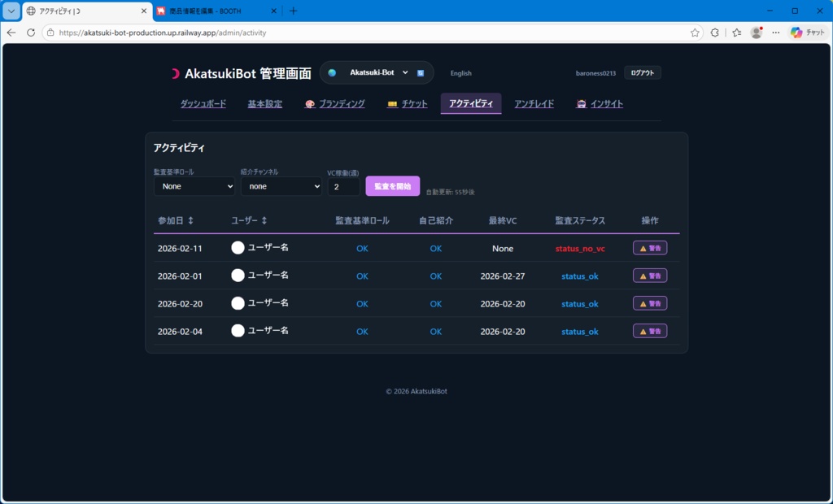Click the ログアウト button

tap(642, 72)
